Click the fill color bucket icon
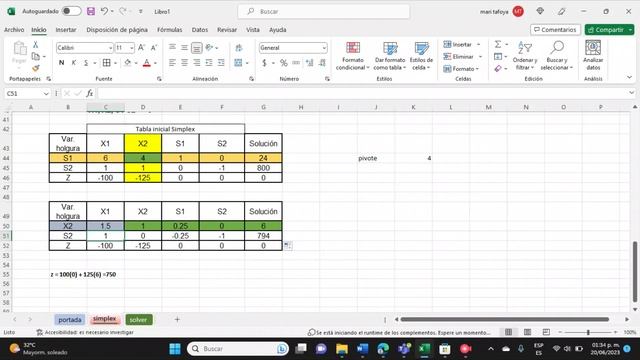This screenshot has height=360, width=640. click(x=127, y=63)
